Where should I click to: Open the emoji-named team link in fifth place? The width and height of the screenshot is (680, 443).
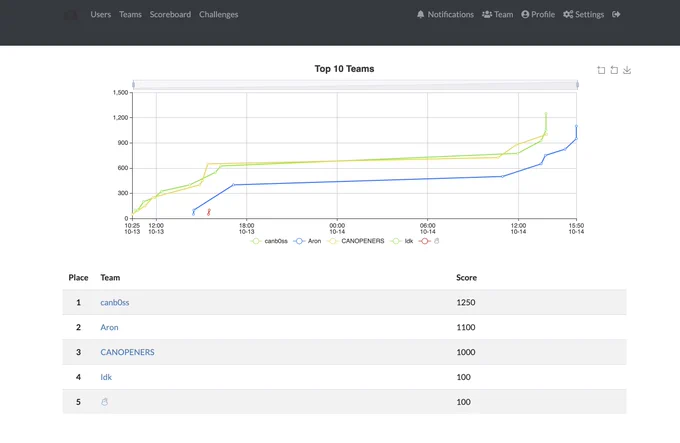[x=104, y=402]
